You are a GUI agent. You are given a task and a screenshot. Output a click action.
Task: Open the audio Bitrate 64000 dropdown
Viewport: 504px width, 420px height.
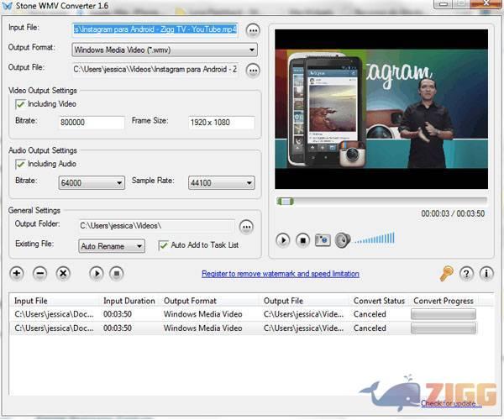point(92,183)
